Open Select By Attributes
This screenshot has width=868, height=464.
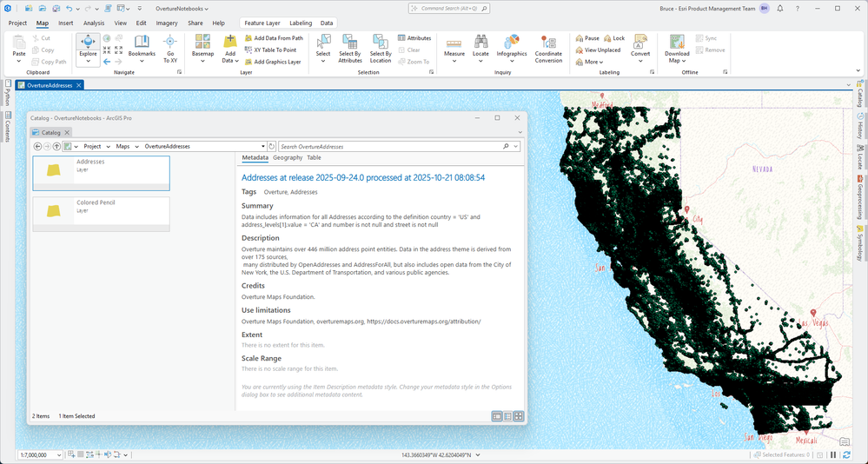click(350, 48)
